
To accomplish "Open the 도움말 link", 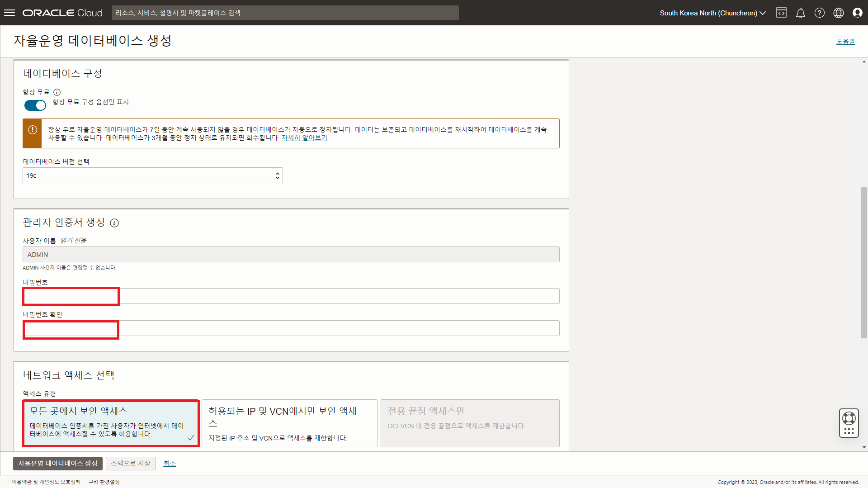I will (845, 41).
